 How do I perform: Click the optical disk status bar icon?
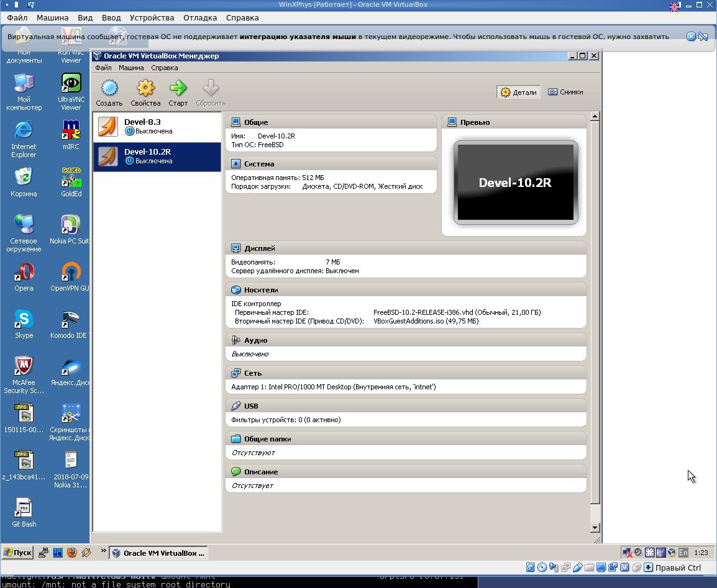click(x=542, y=568)
